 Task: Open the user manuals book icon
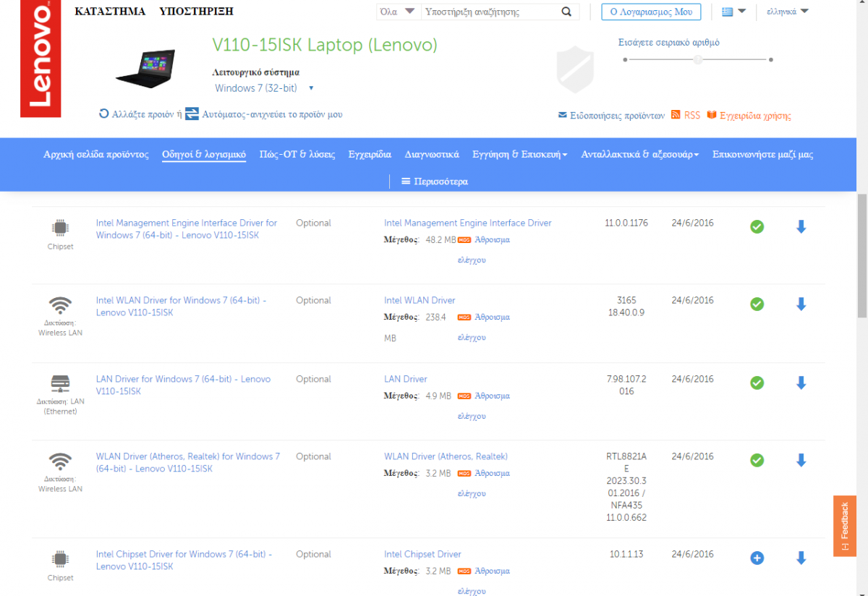coord(712,115)
